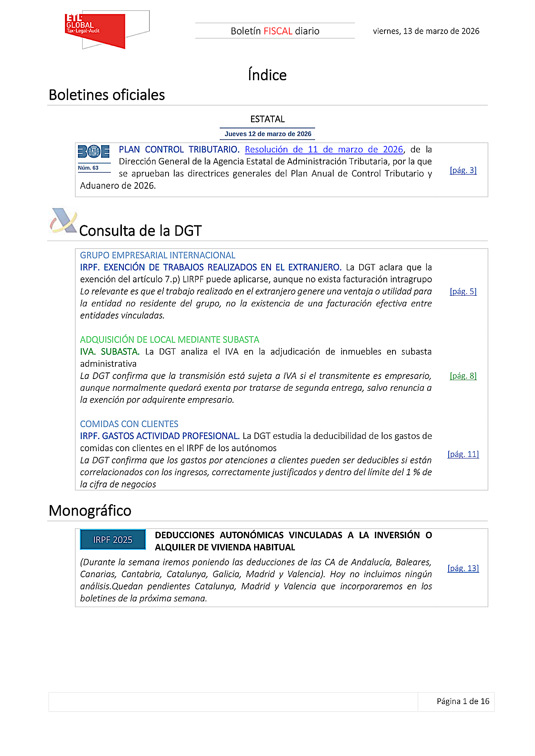Click the ETL Global logo
The height and width of the screenshot is (756, 535).
pos(96,31)
